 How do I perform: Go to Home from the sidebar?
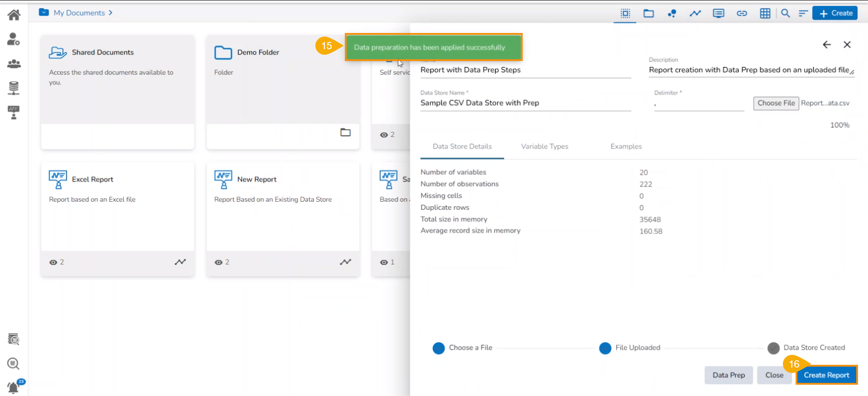click(x=14, y=15)
